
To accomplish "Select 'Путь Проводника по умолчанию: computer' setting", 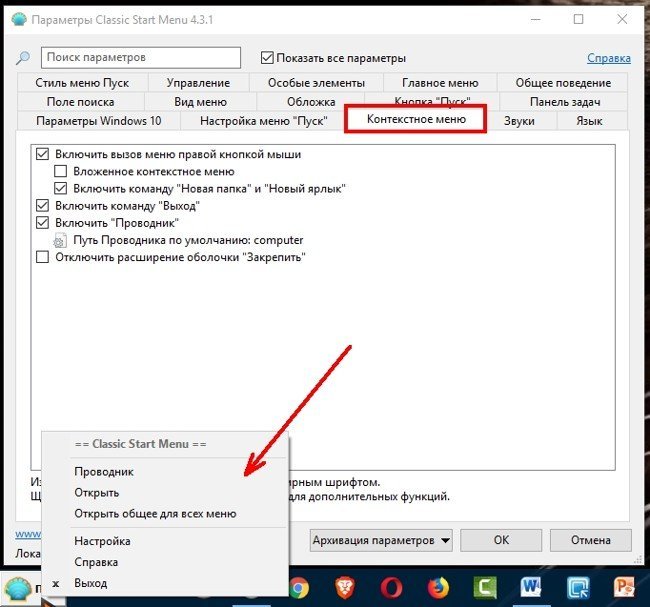I will tap(188, 240).
